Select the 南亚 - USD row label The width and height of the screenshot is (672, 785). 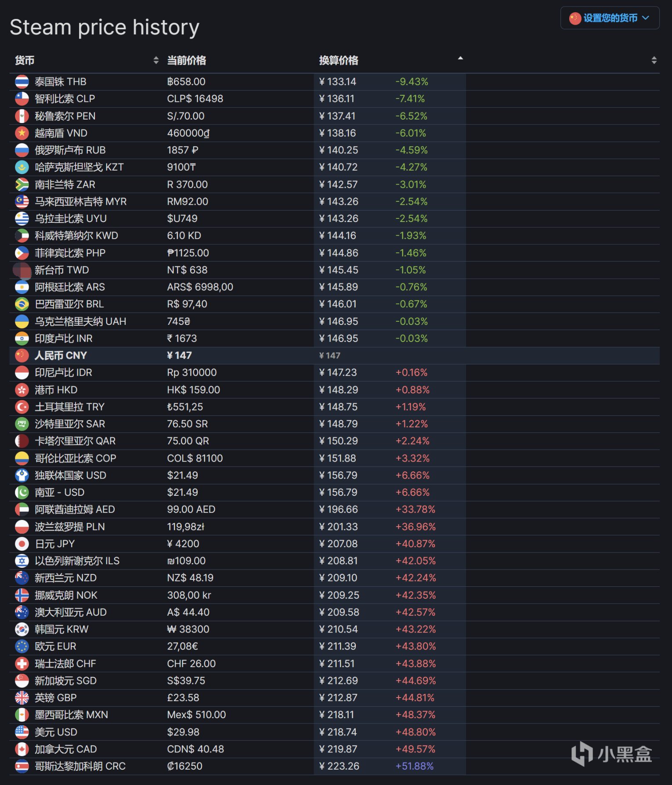pos(60,493)
